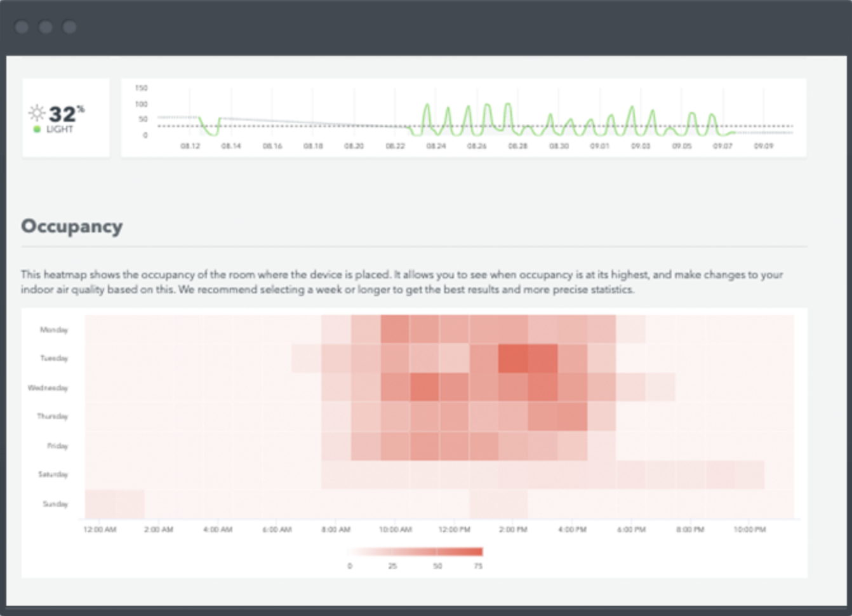Click the 75 value on heatmap legend
This screenshot has width=852, height=616.
click(x=478, y=566)
